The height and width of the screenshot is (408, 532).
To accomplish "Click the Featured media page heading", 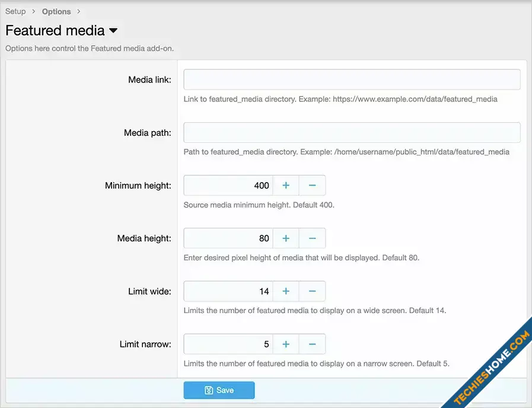I will 55,31.
